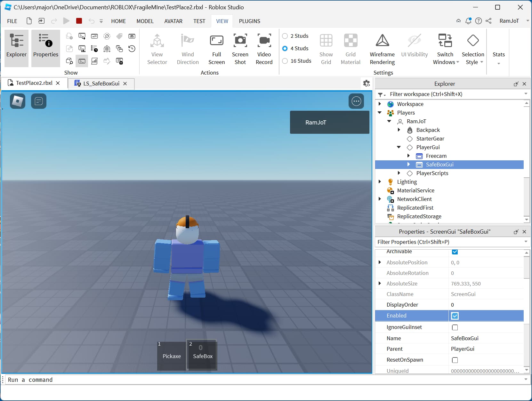Enable Wireframe Rendering
Viewport: 532px width, 401px height.
pos(382,48)
